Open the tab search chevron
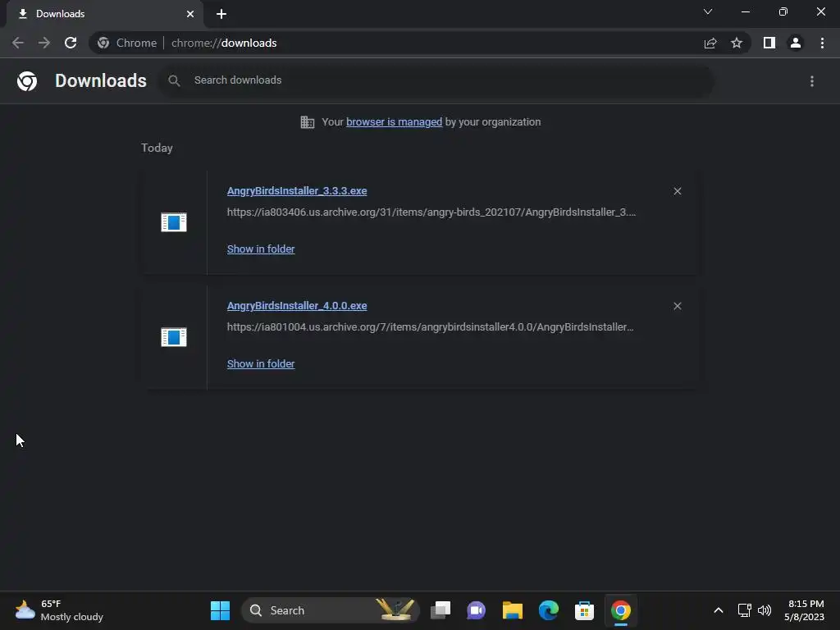Viewport: 840px width, 630px height. click(x=708, y=11)
